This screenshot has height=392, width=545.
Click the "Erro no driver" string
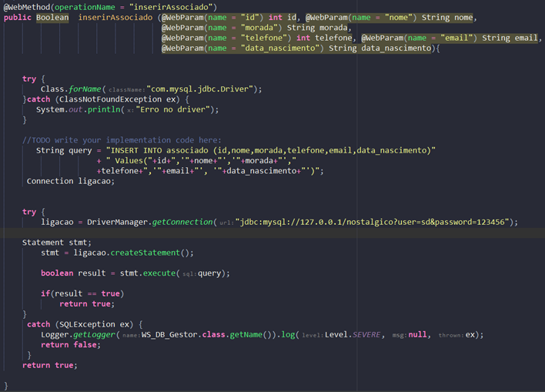pos(172,109)
